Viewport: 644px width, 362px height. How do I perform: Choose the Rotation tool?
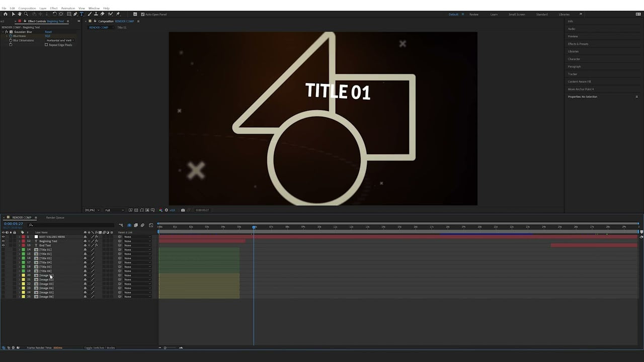(x=54, y=14)
